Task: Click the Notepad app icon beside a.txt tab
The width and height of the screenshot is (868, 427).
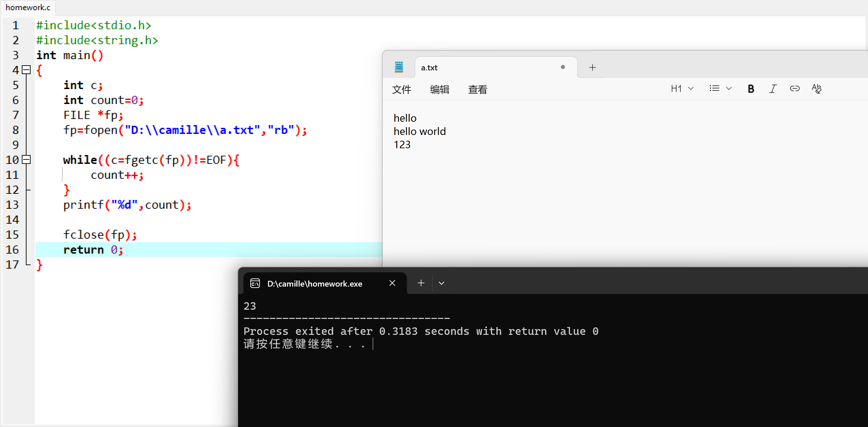Action: (x=399, y=67)
